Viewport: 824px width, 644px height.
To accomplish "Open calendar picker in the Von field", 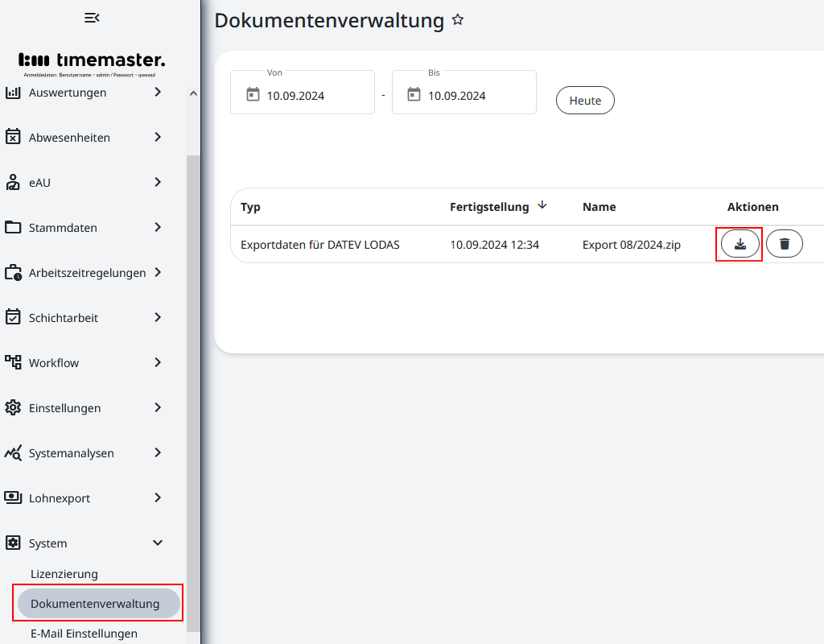I will (253, 95).
